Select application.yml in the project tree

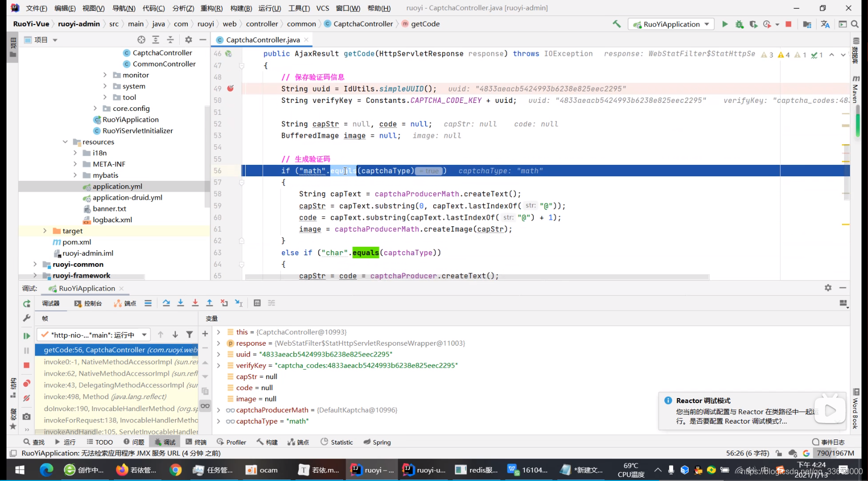(117, 186)
